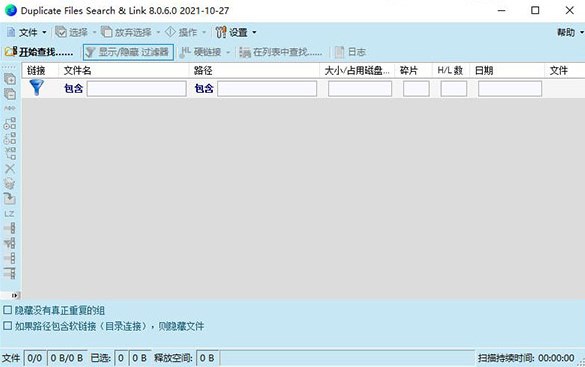
Task: Open the 帮助 help menu
Action: (x=570, y=32)
